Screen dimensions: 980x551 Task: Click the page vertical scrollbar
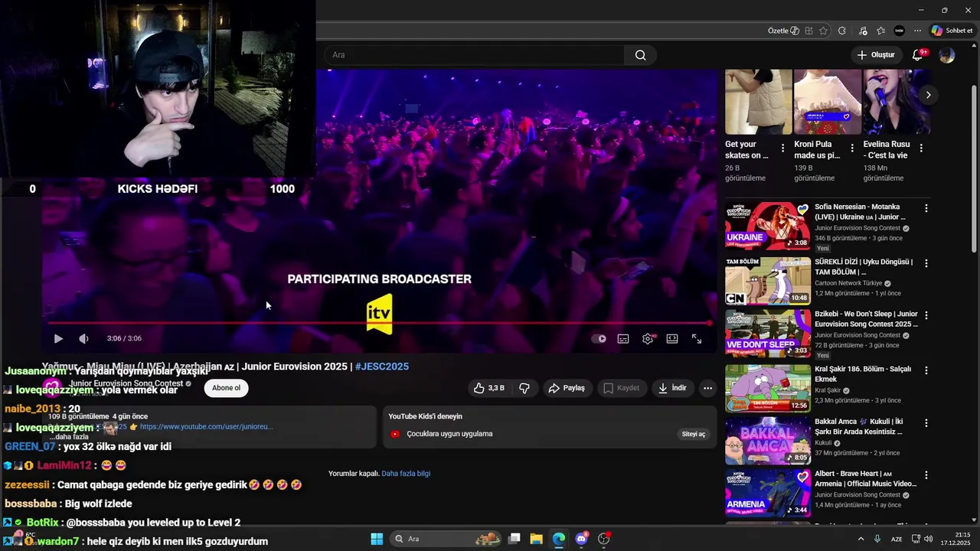point(974,168)
